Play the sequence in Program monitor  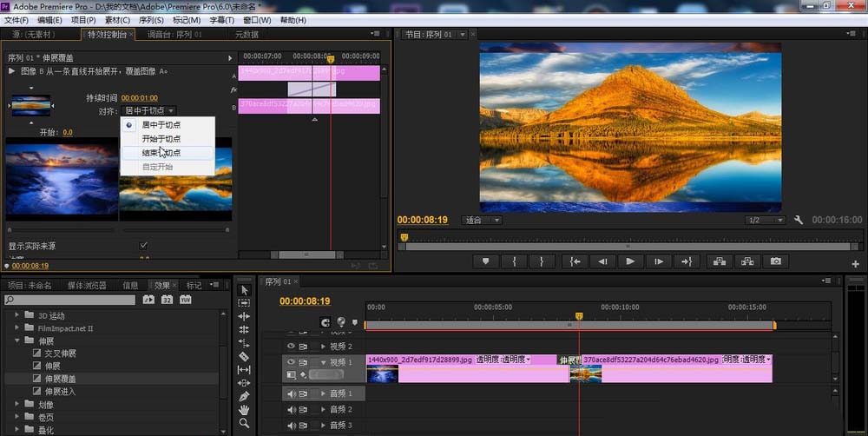tap(630, 261)
